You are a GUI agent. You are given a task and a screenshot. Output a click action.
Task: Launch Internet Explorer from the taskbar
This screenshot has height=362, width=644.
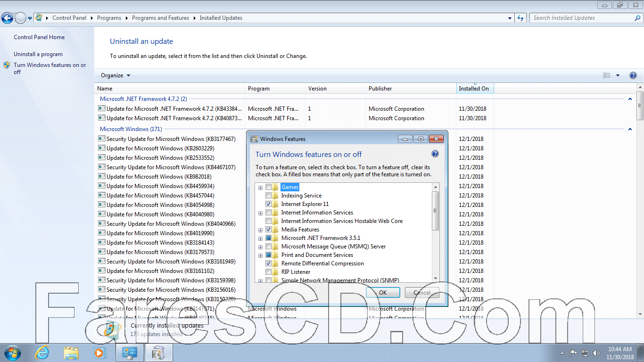[x=42, y=352]
